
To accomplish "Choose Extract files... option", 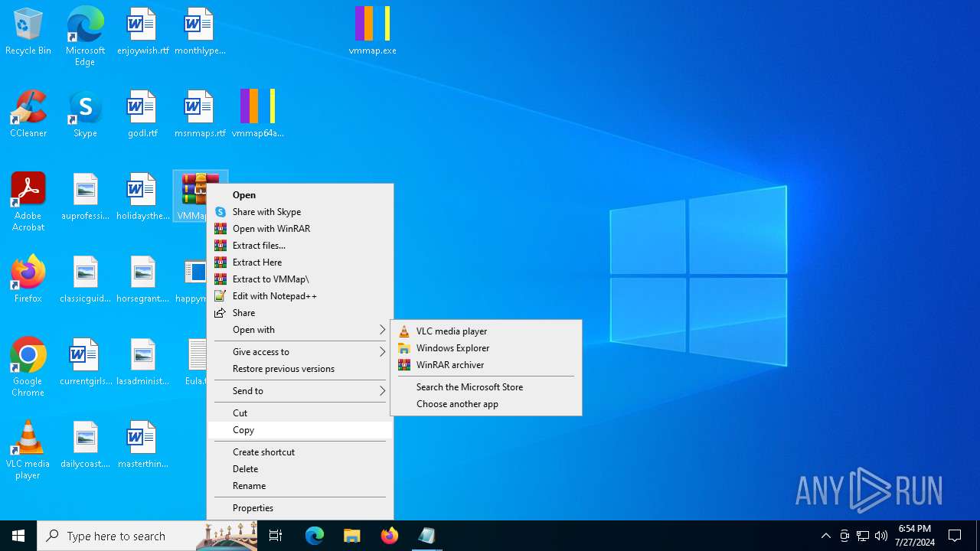I will click(300, 246).
